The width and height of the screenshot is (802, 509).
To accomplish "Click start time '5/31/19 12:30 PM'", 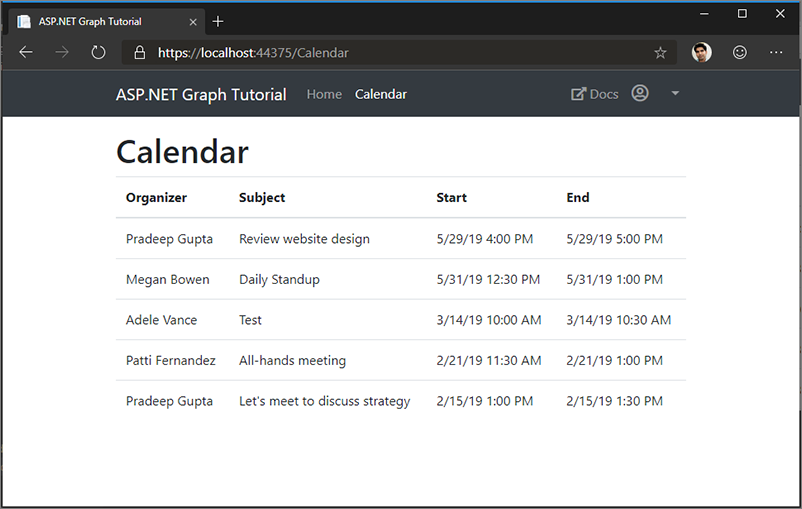I will coord(488,279).
